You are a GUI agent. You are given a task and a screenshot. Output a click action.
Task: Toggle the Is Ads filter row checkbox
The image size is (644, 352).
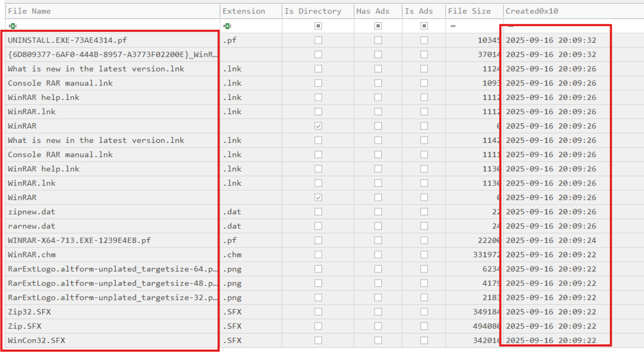(x=424, y=26)
